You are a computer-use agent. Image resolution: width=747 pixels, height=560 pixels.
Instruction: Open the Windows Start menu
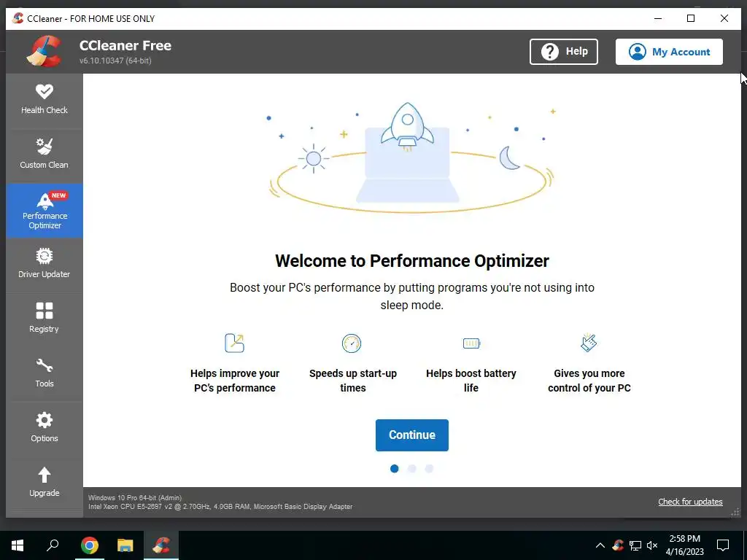point(18,545)
